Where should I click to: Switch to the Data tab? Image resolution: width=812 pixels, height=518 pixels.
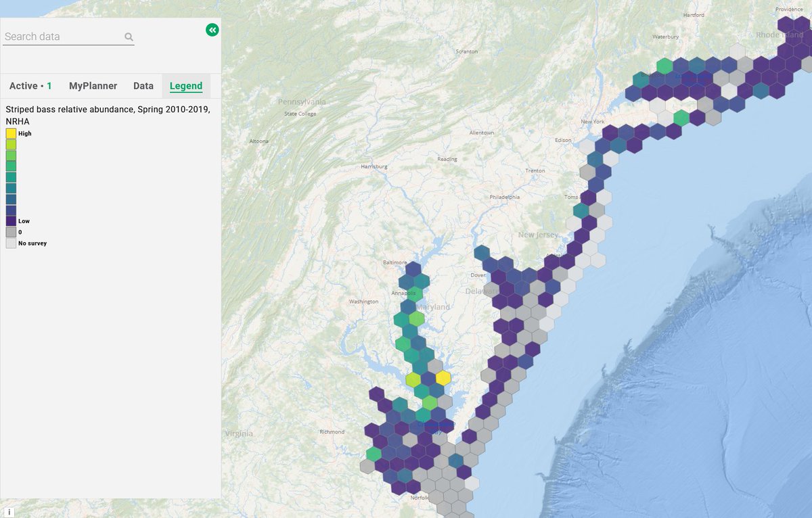point(143,86)
